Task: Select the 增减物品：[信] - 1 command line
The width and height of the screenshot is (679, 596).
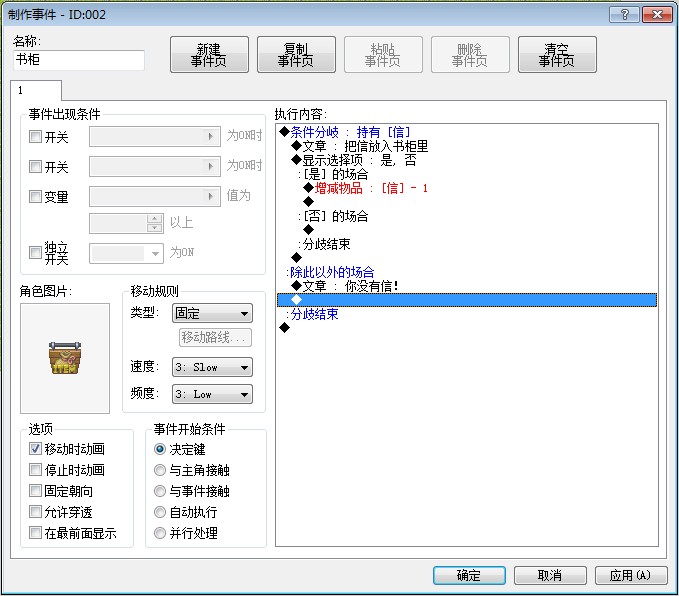Action: click(366, 188)
